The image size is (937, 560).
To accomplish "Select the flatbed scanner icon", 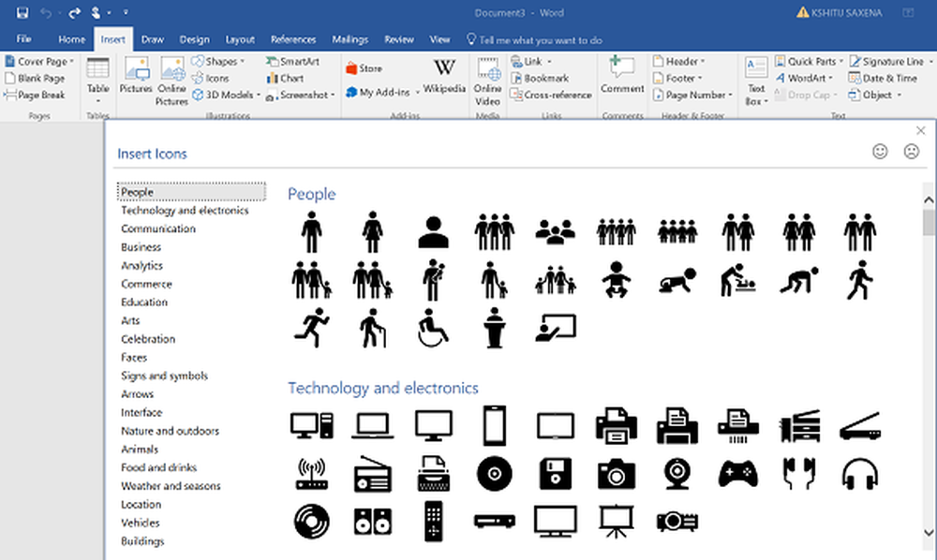I will (860, 426).
